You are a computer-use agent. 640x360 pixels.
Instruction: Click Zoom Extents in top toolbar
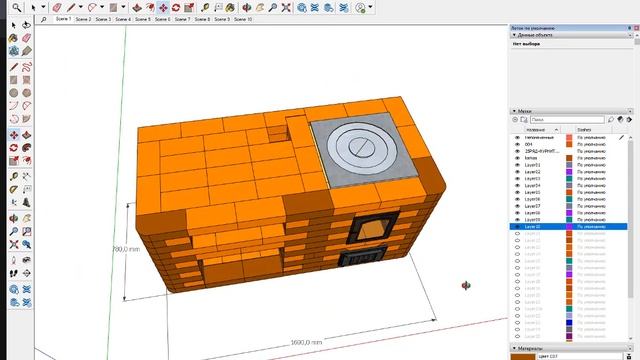[286, 7]
